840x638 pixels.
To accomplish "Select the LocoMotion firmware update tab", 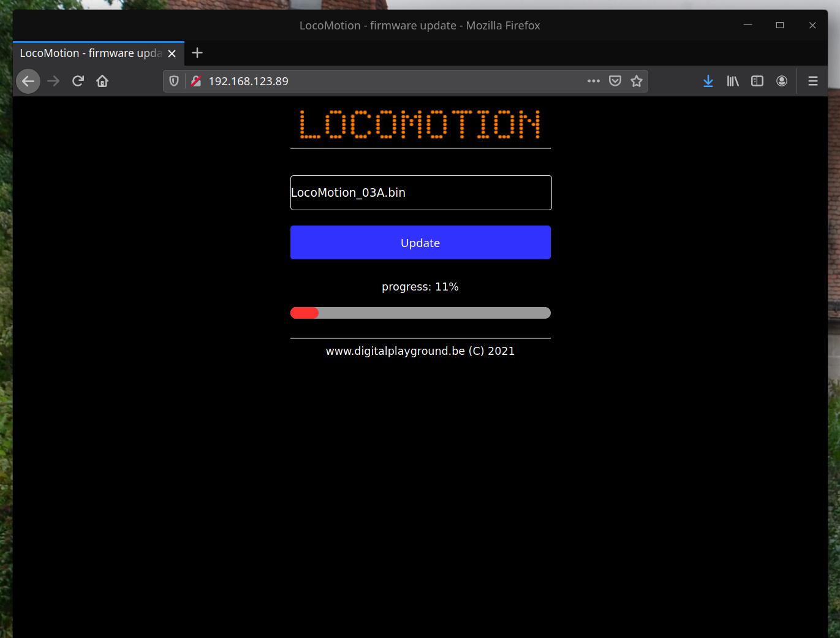I will pos(99,53).
